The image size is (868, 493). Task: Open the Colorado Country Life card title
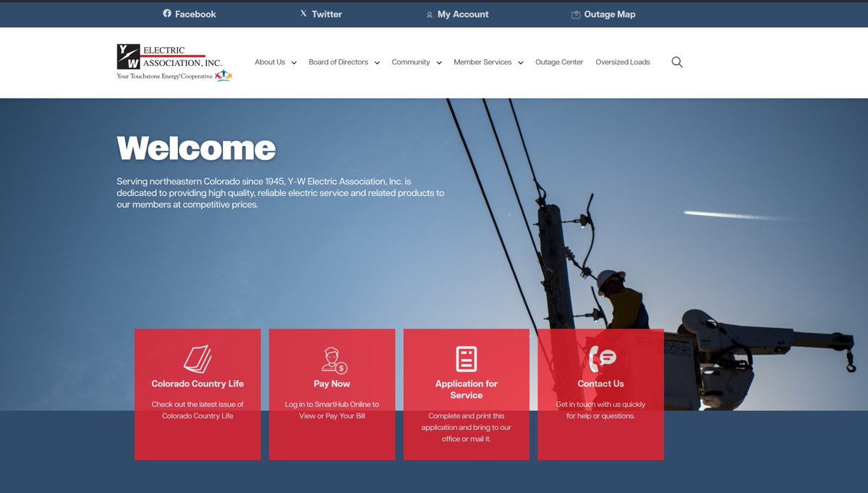tap(197, 384)
